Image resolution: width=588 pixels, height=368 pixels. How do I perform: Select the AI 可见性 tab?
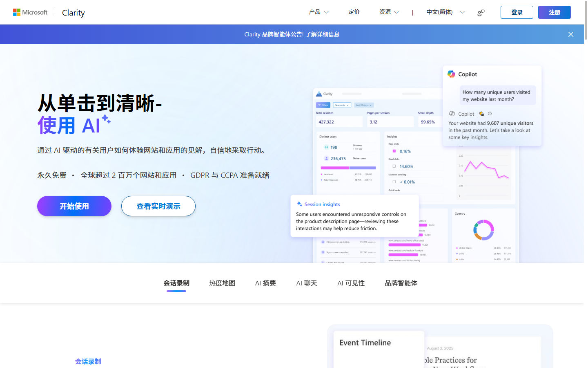coord(351,283)
